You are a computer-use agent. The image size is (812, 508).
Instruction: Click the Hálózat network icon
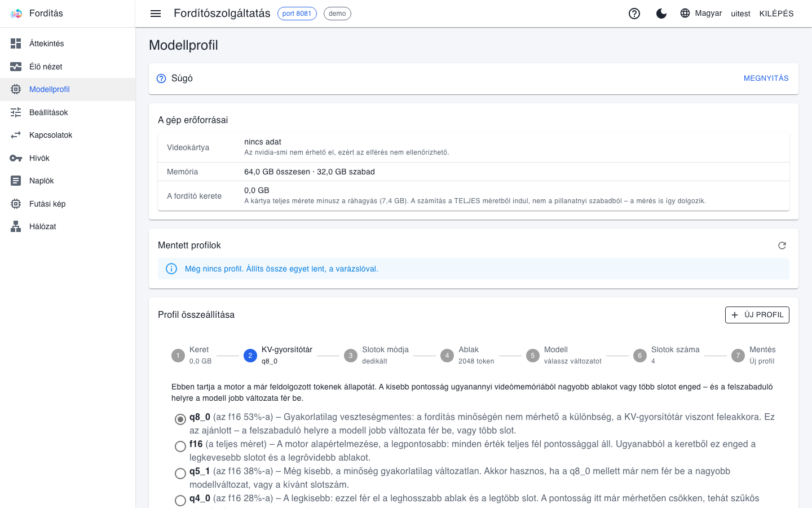16,226
